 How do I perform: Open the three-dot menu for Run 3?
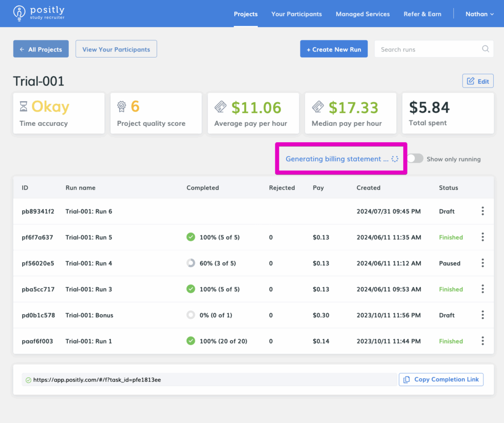pyautogui.click(x=482, y=289)
